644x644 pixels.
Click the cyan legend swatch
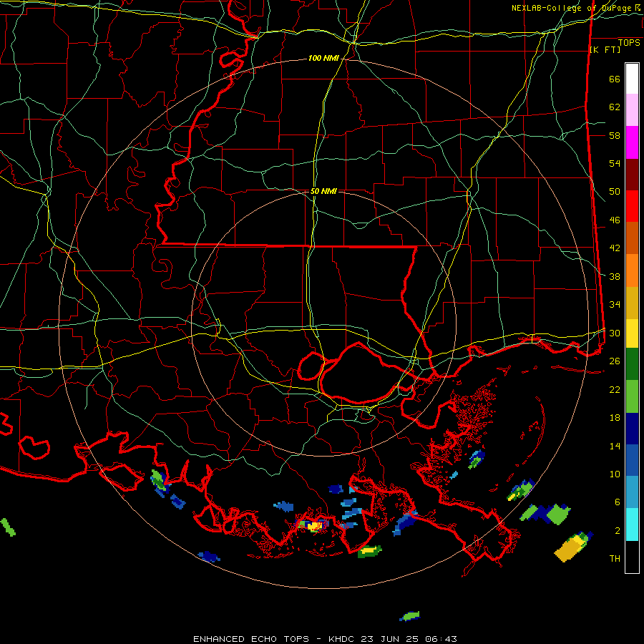click(632, 525)
